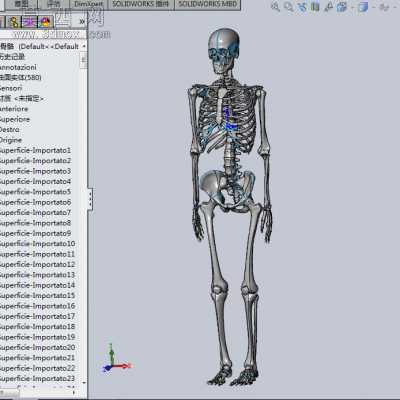Select Superficie-Importato17 feature
The image size is (400, 400).
tap(37, 316)
